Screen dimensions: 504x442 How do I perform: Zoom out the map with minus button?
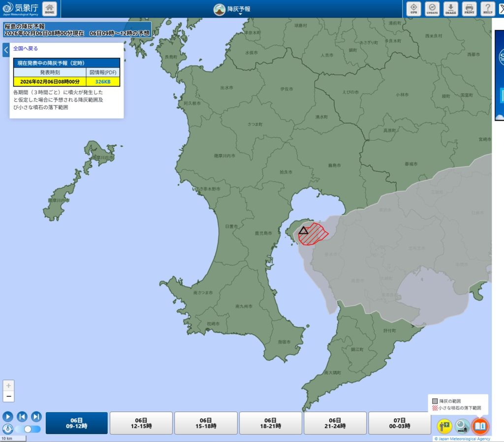[x=8, y=396]
